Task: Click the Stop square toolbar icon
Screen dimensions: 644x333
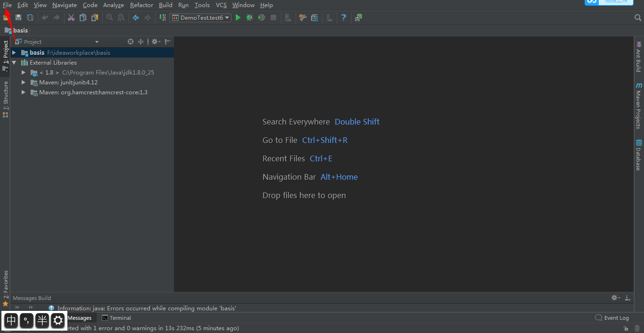Action: [273, 17]
